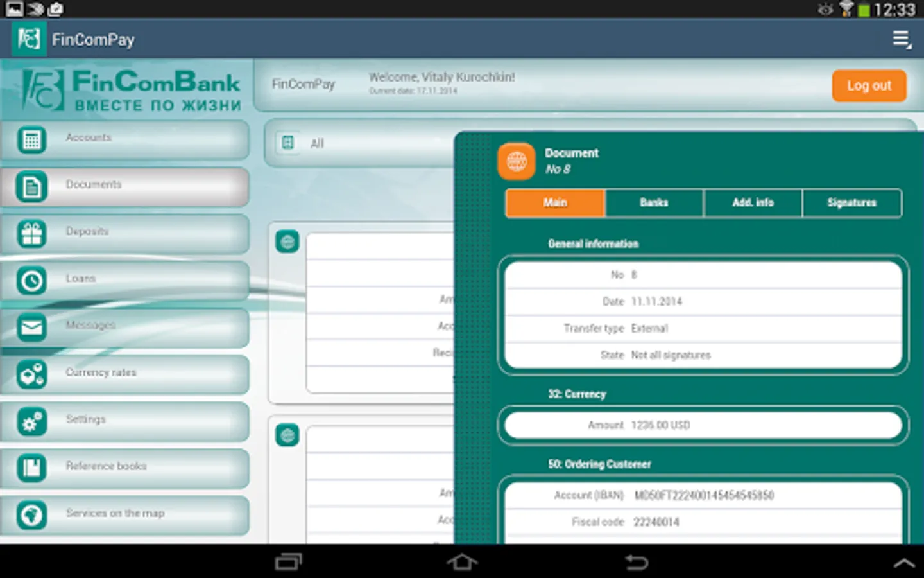Click the General information heading

point(593,244)
